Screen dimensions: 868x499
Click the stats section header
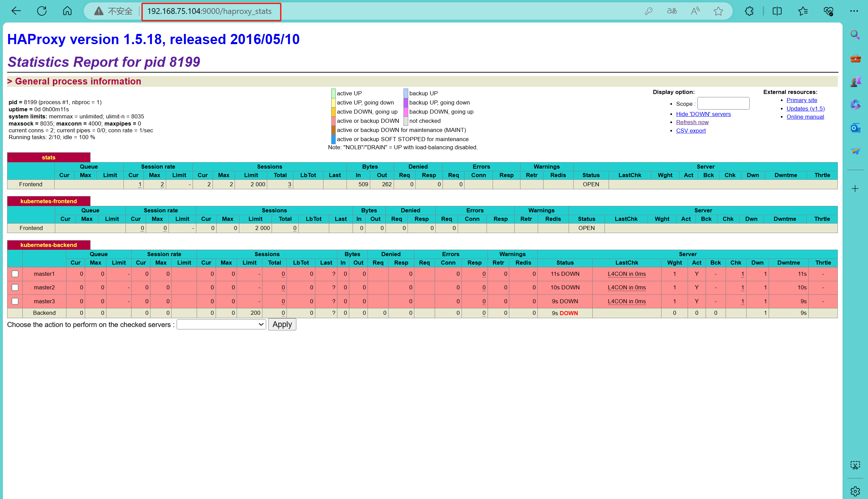pyautogui.click(x=48, y=157)
